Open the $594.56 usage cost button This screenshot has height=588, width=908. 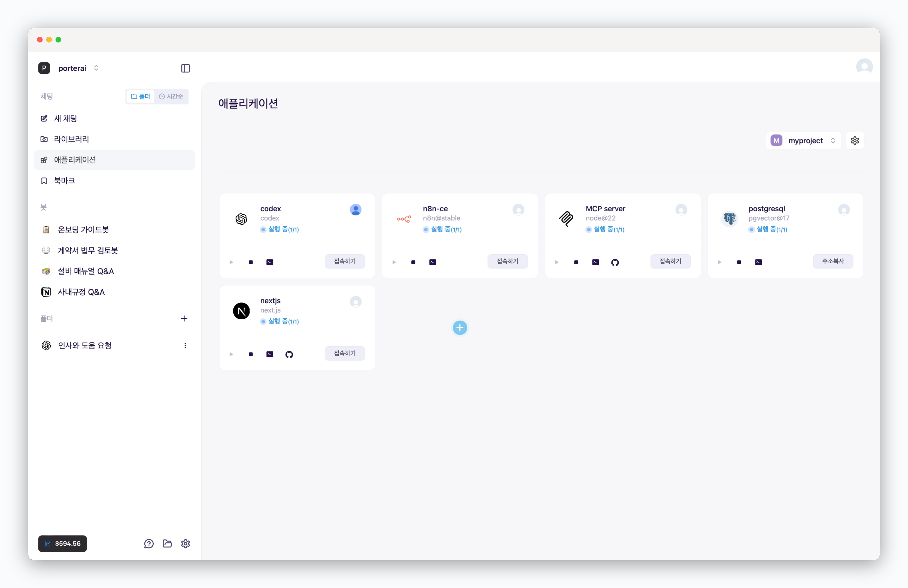(63, 544)
